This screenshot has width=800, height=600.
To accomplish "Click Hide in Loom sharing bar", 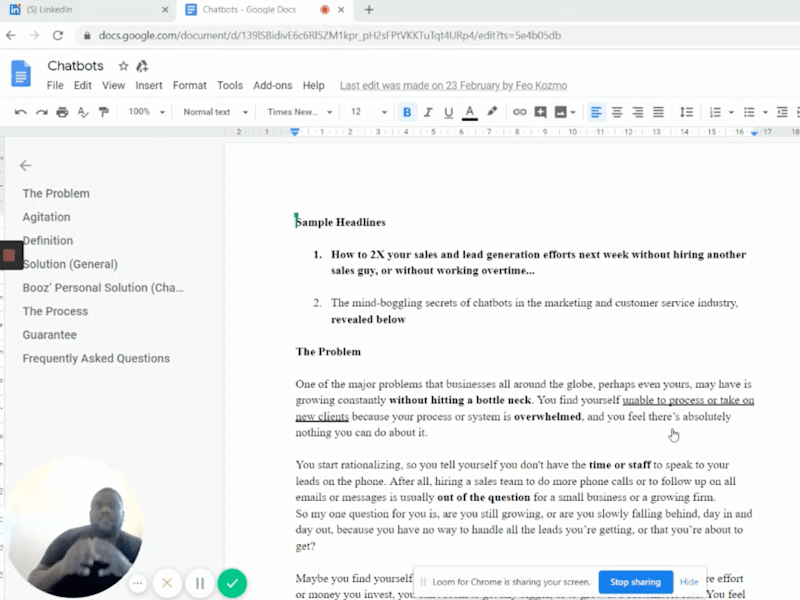I will [689, 582].
